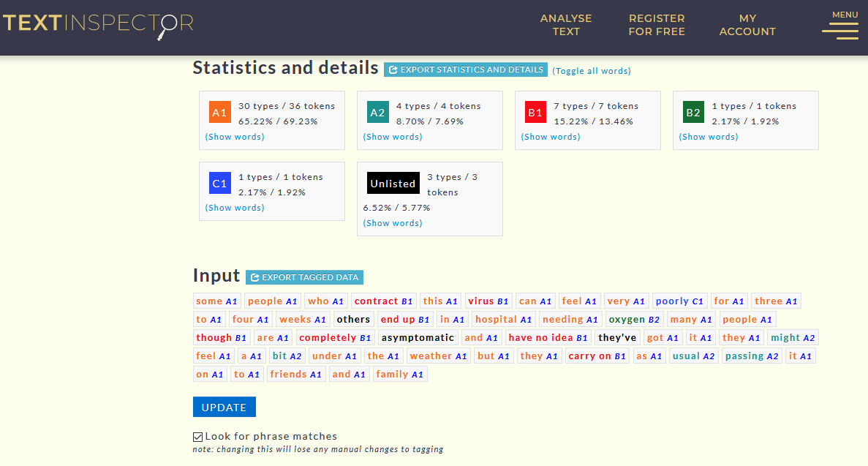Show words for the Unlisted tokens
The width and height of the screenshot is (868, 466).
392,223
